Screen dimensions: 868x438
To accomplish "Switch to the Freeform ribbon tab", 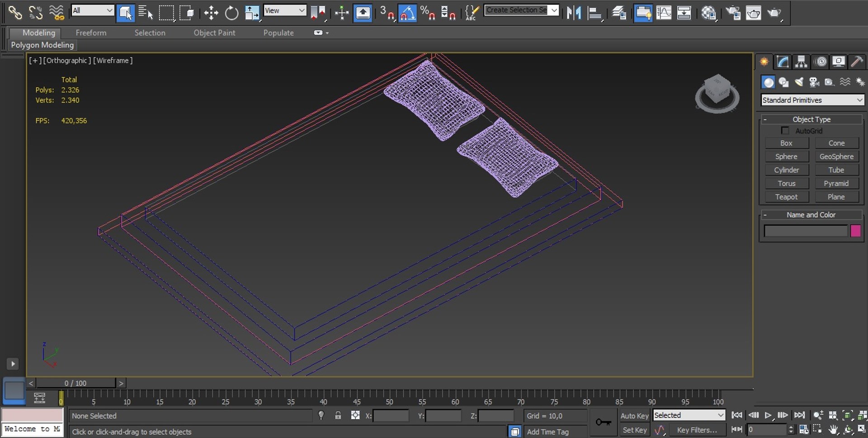I will 91,33.
